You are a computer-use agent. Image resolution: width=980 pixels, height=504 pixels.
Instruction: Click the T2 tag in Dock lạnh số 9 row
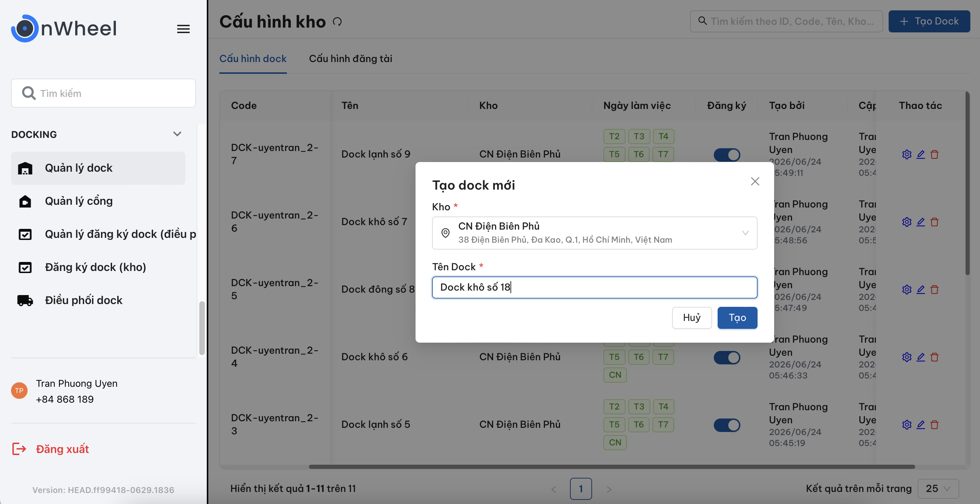pyautogui.click(x=614, y=137)
